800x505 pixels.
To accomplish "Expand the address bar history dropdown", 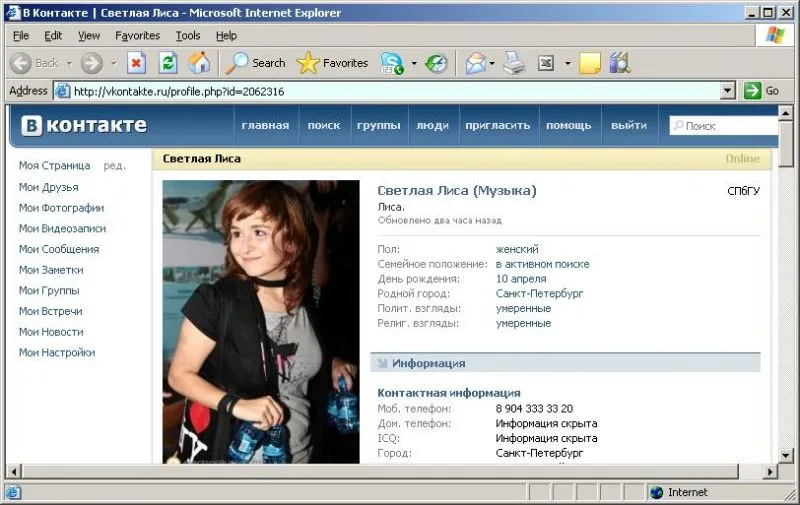I will [728, 91].
